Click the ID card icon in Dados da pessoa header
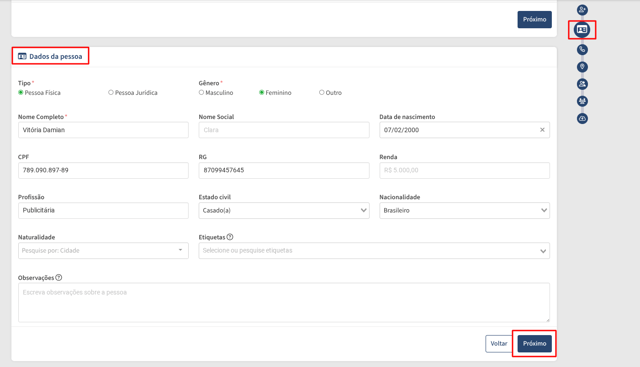 click(22, 56)
